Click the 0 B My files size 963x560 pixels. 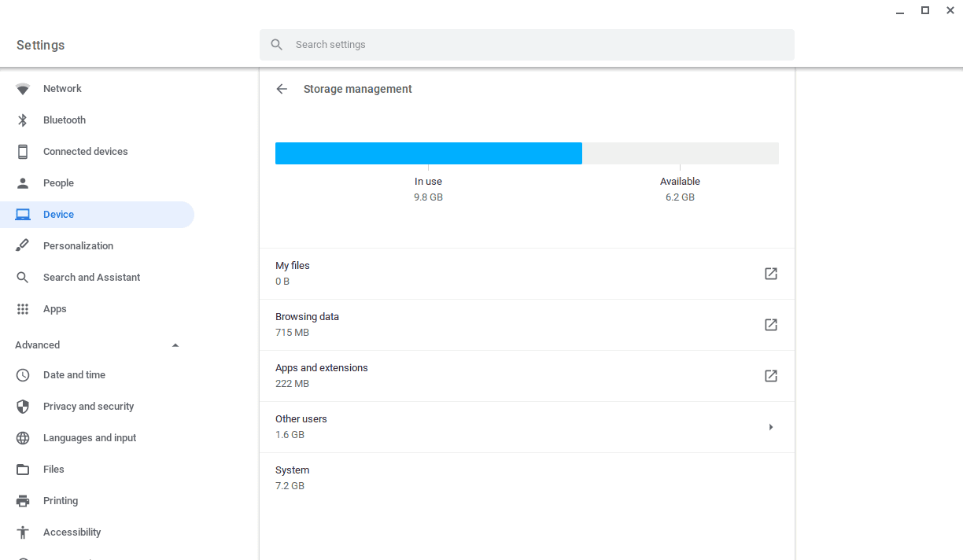pos(282,282)
